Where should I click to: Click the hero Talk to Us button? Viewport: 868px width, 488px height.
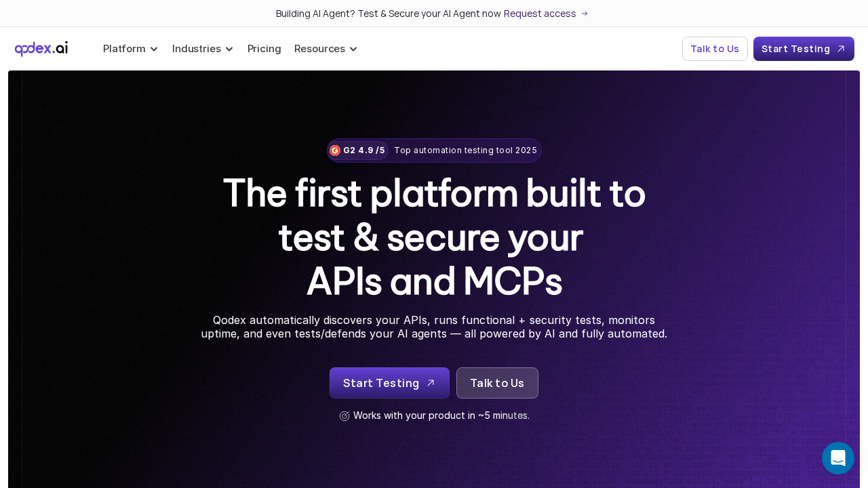[x=497, y=383]
